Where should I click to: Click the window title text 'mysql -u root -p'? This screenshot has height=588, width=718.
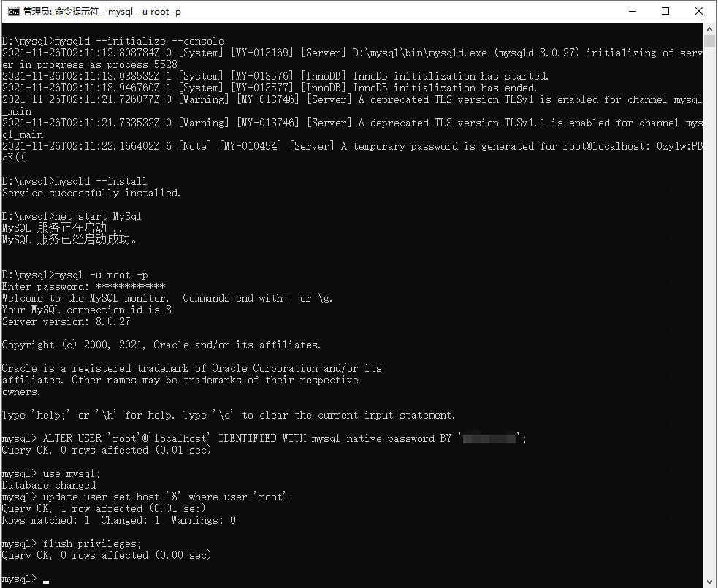(145, 12)
